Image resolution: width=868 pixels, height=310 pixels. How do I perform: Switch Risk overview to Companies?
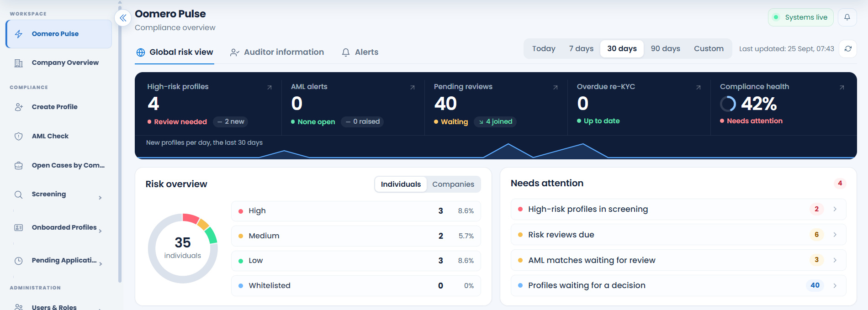[x=453, y=184]
